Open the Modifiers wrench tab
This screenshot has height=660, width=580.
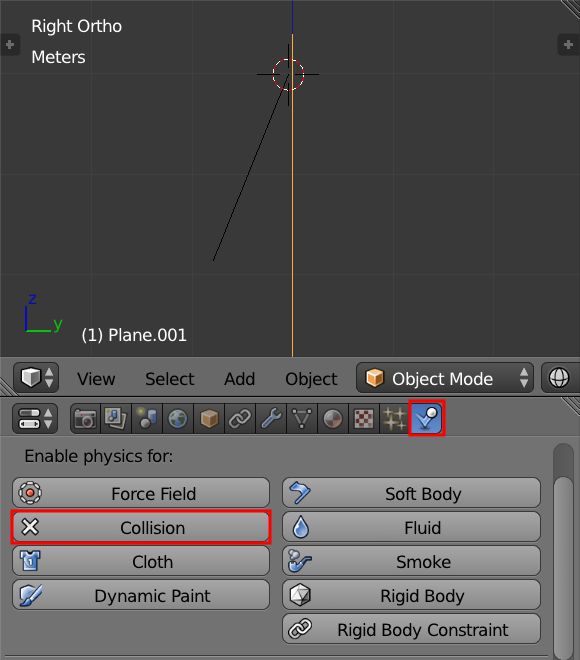(271, 419)
